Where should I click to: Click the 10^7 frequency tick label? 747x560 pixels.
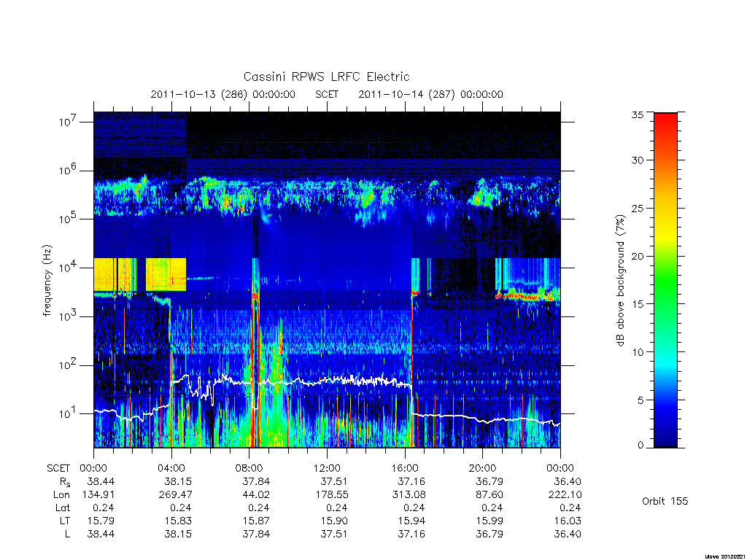[x=69, y=122]
